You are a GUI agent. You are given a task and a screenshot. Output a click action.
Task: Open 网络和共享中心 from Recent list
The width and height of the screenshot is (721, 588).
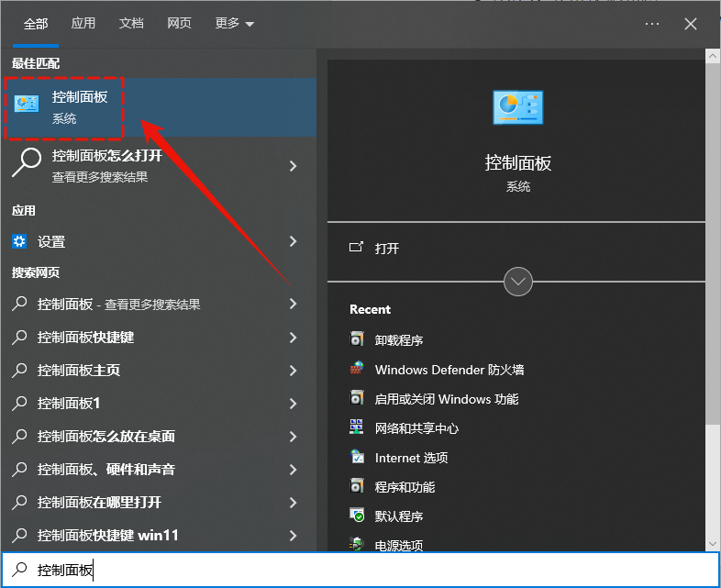[416, 428]
